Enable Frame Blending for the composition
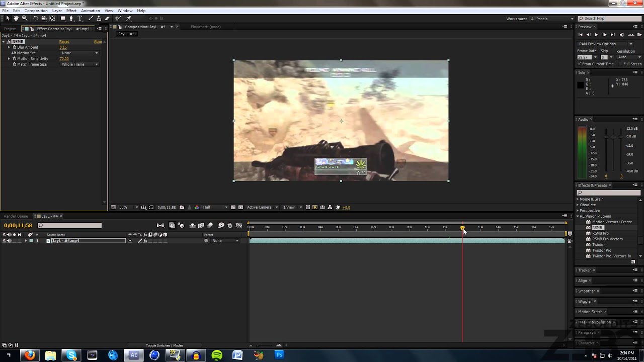 (x=201, y=226)
